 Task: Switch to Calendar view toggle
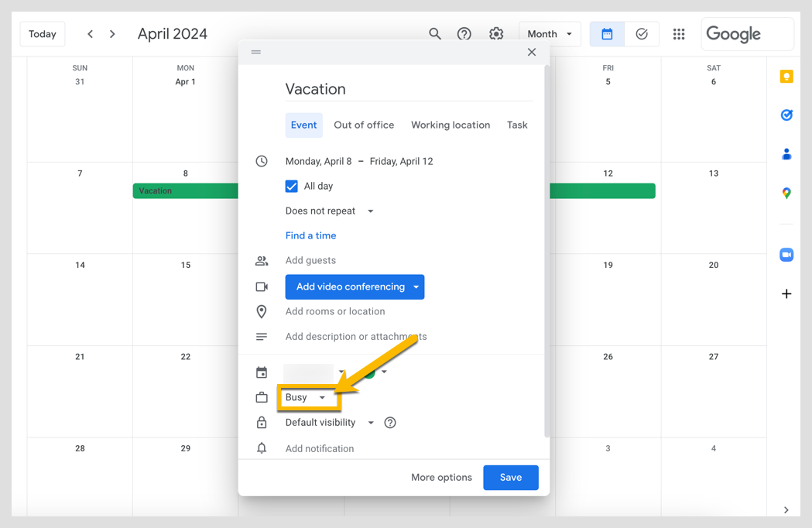tap(607, 34)
